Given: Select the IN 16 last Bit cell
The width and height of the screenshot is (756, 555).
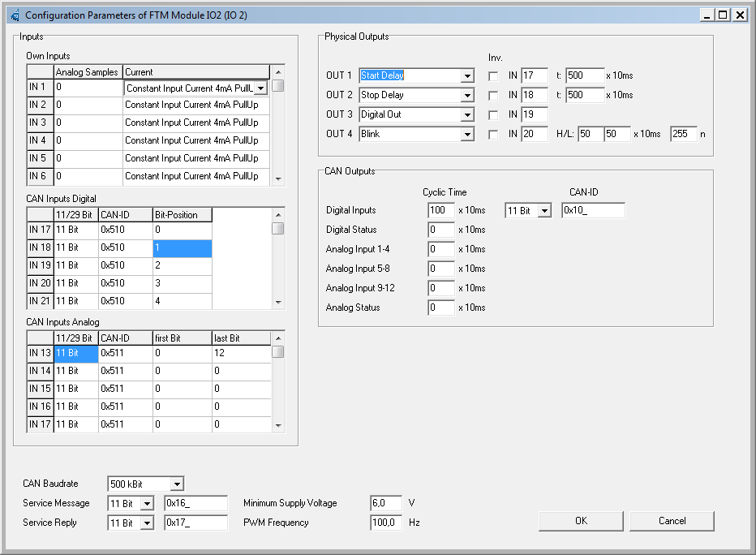Looking at the screenshot, I should [x=242, y=407].
